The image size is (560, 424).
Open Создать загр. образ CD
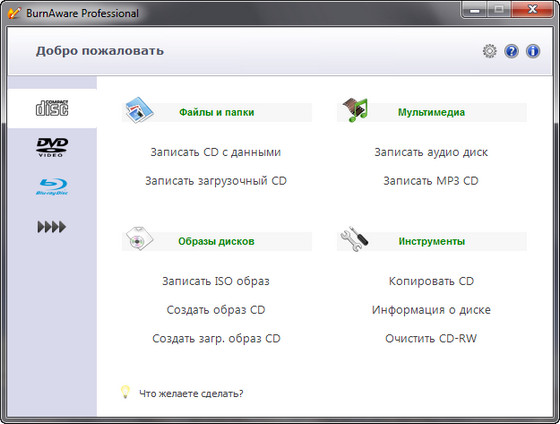(x=216, y=338)
